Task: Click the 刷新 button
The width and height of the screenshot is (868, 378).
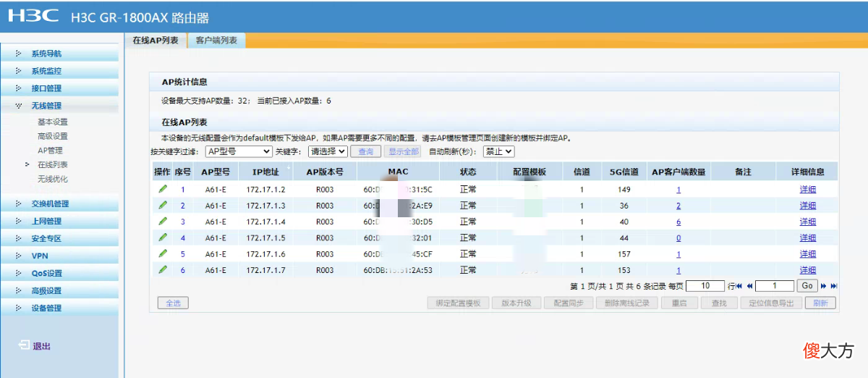Action: (820, 303)
